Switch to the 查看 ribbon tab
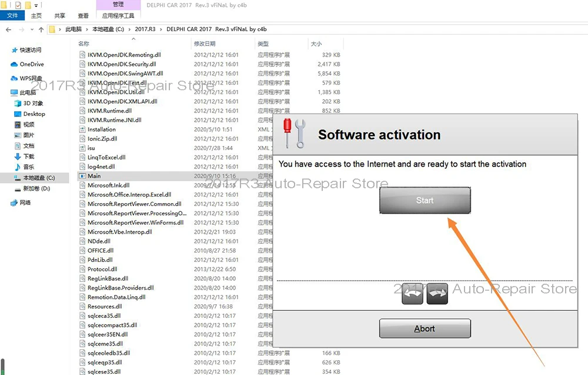Image resolution: width=588 pixels, height=375 pixels. tap(83, 15)
